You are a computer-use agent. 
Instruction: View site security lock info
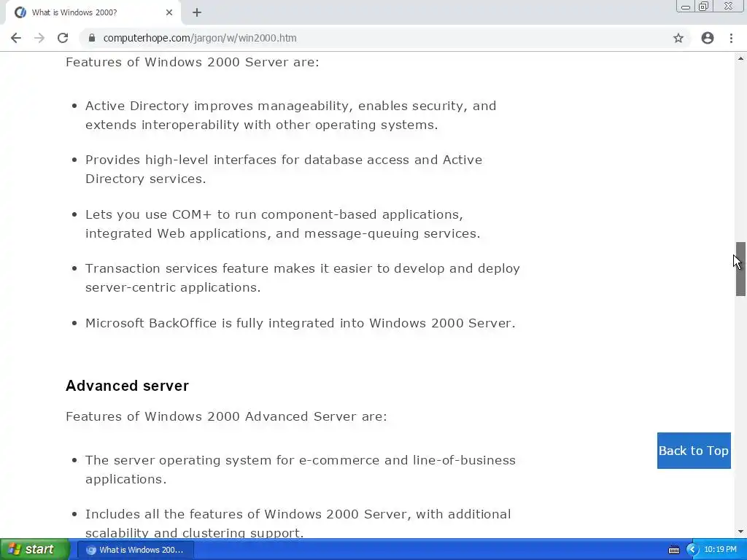pos(92,38)
